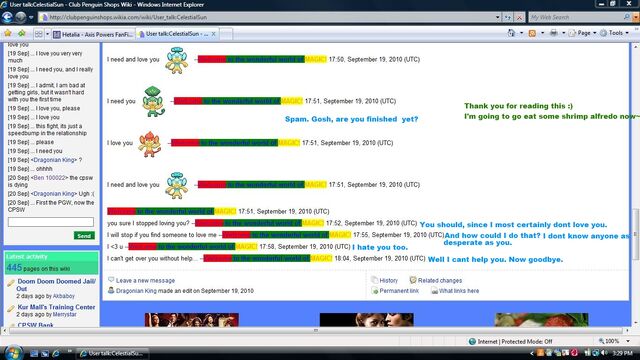
Task: Open Leave a new message link
Action: [x=145, y=280]
